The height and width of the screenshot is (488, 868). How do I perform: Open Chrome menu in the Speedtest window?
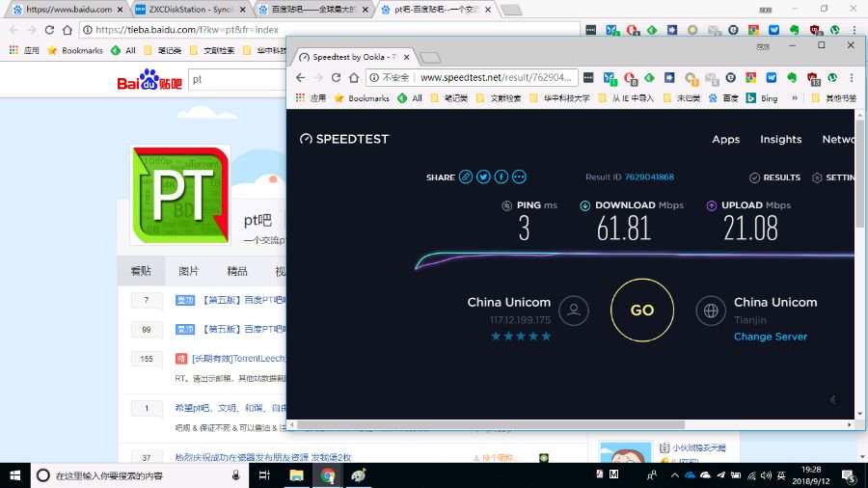(852, 78)
